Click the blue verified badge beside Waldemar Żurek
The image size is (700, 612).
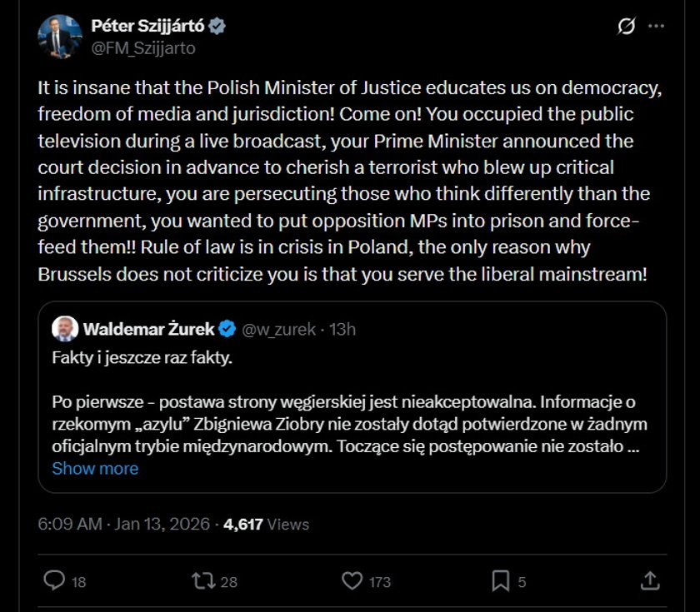226,329
